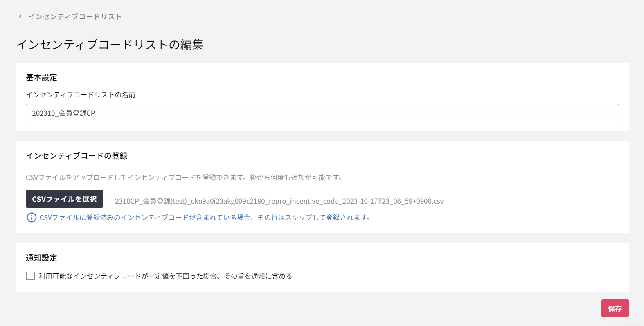The width and height of the screenshot is (644, 326).
Task: Go back via インセンティブコードリスト breadcrumb link
Action: click(x=75, y=17)
